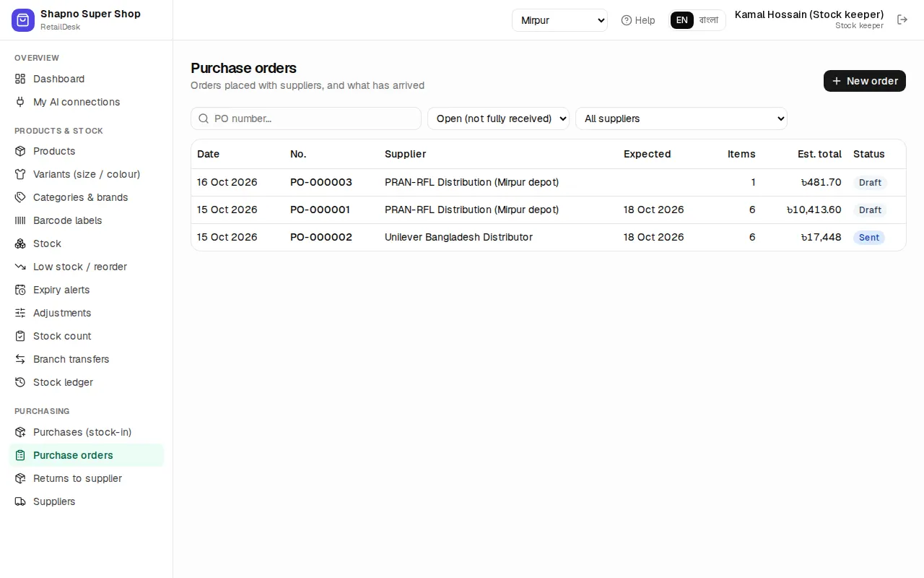
Task: Click the Stock count clipboard icon
Action: pyautogui.click(x=20, y=336)
